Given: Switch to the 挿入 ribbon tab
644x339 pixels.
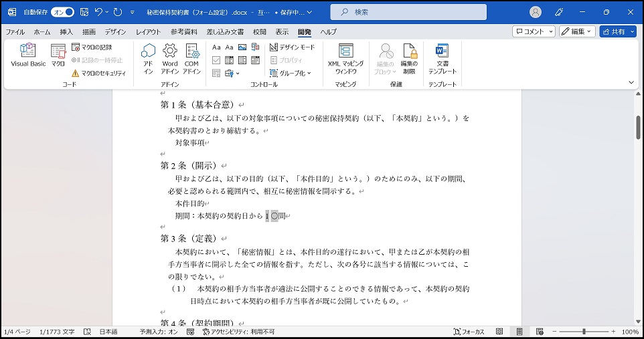Looking at the screenshot, I should point(66,31).
